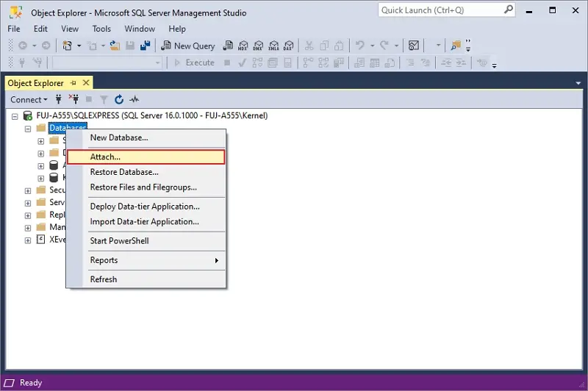Viewport: 588px width, 391px height.
Task: Open the Connect dropdown in Object Explorer
Action: [x=29, y=99]
